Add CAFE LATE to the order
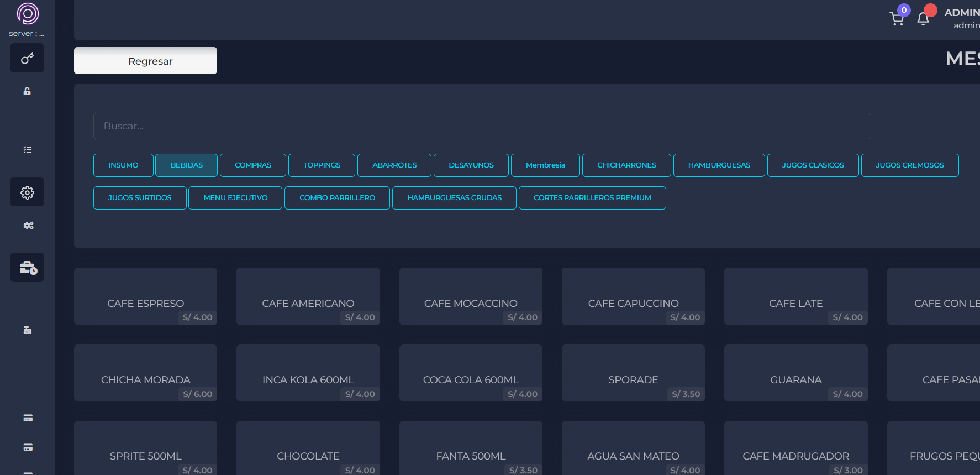 click(796, 296)
